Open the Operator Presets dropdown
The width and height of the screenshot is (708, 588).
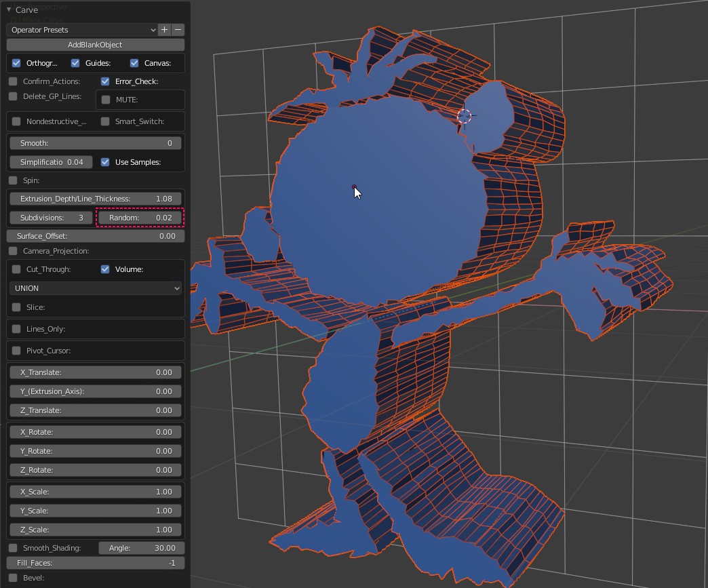tap(82, 30)
